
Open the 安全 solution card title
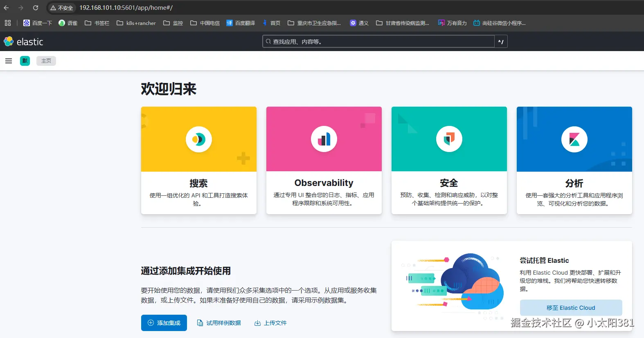(449, 183)
